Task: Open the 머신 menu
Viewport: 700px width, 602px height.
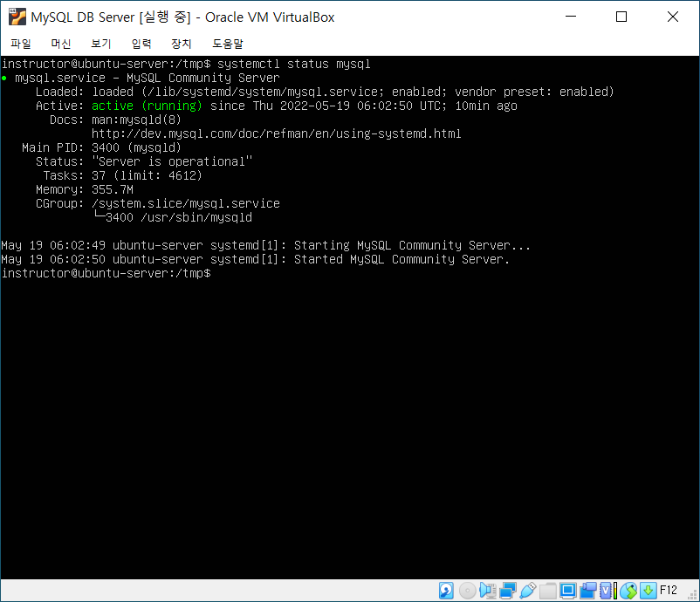Action: (61, 44)
